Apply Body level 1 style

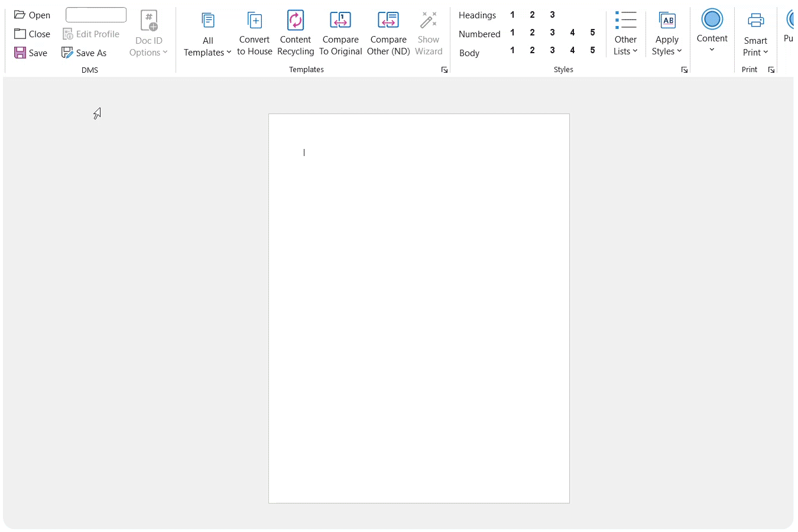(x=512, y=50)
